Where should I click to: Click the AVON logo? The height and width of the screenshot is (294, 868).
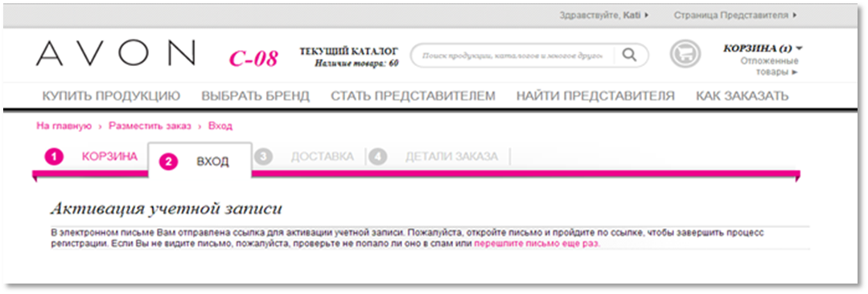coord(115,54)
